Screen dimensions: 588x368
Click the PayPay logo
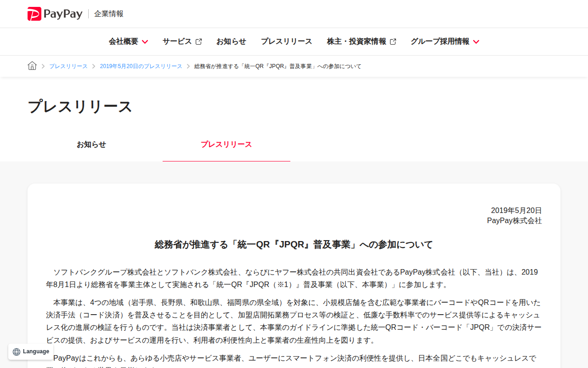pyautogui.click(x=55, y=14)
